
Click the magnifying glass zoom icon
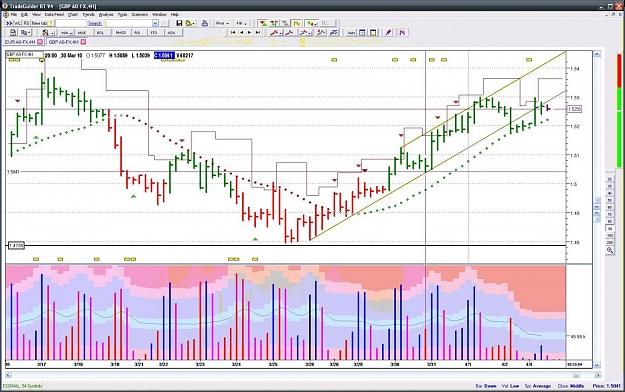(x=609, y=250)
